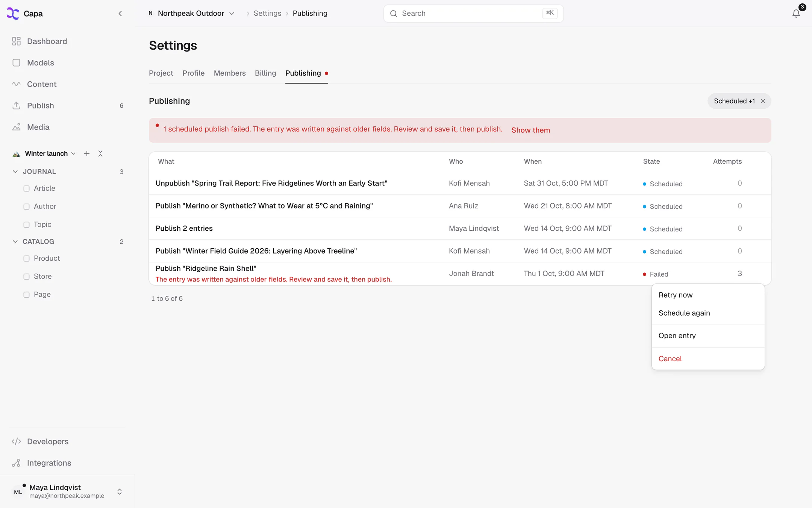Open notifications bell
The height and width of the screenshot is (508, 812).
pyautogui.click(x=796, y=14)
